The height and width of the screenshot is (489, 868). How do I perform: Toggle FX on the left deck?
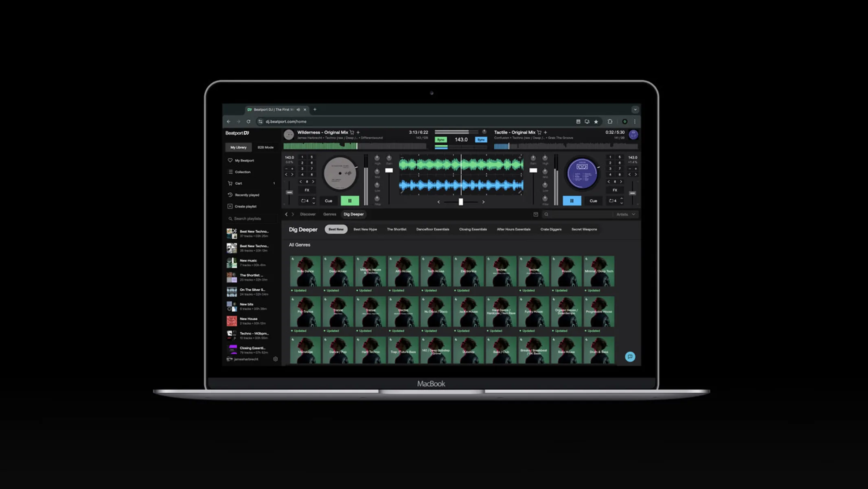coord(307,190)
